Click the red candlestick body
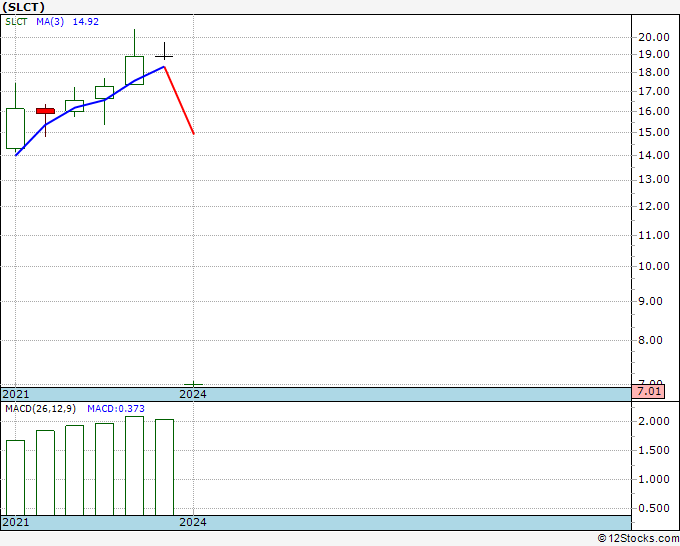This screenshot has width=680, height=546. 46,111
